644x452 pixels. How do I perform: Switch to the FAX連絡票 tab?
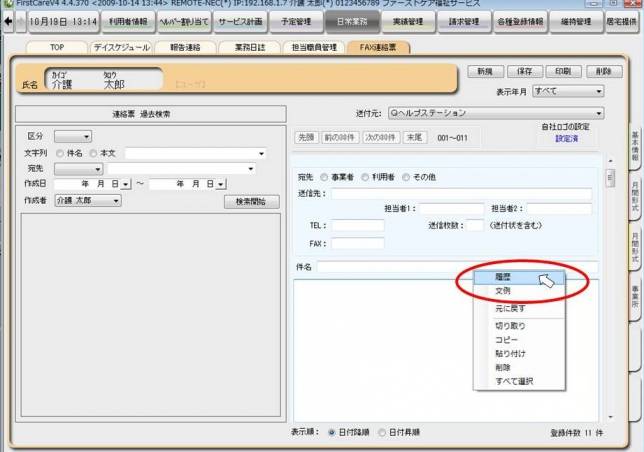click(377, 47)
